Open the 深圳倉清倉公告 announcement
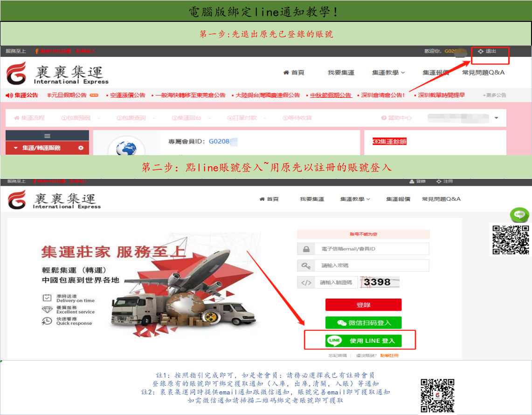532x415 pixels. coord(383,95)
